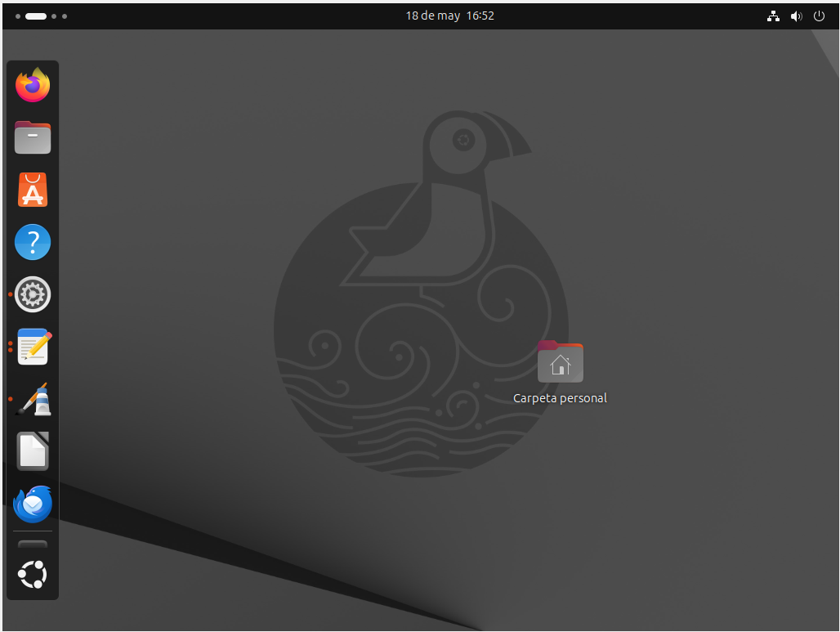Click the Carpeta personal label text

point(560,398)
